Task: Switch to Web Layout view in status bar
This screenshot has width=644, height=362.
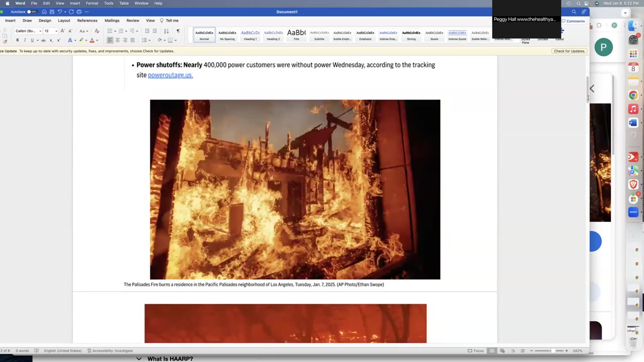Action: (503, 350)
